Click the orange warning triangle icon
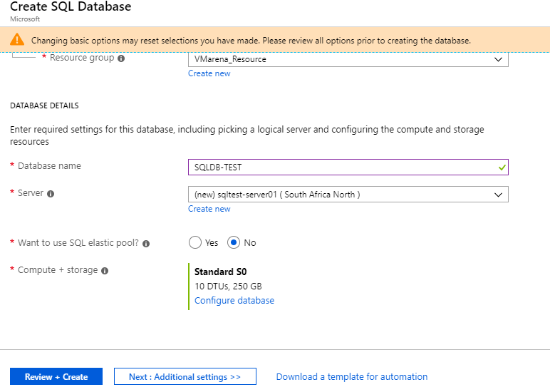550x392 pixels. click(17, 40)
